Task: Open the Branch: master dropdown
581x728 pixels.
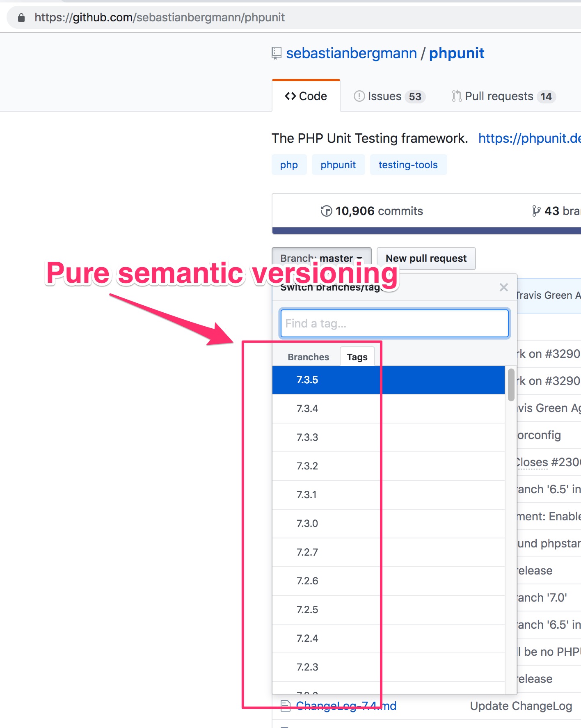Action: [322, 258]
